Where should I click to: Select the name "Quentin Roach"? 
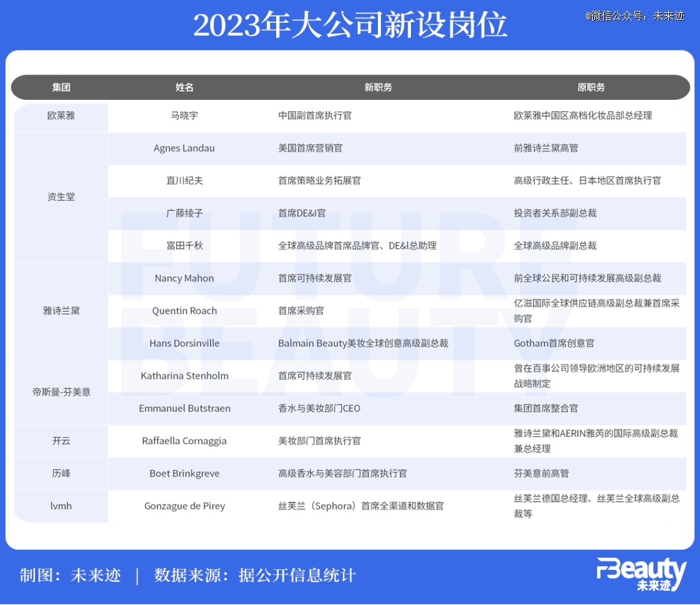tap(184, 311)
